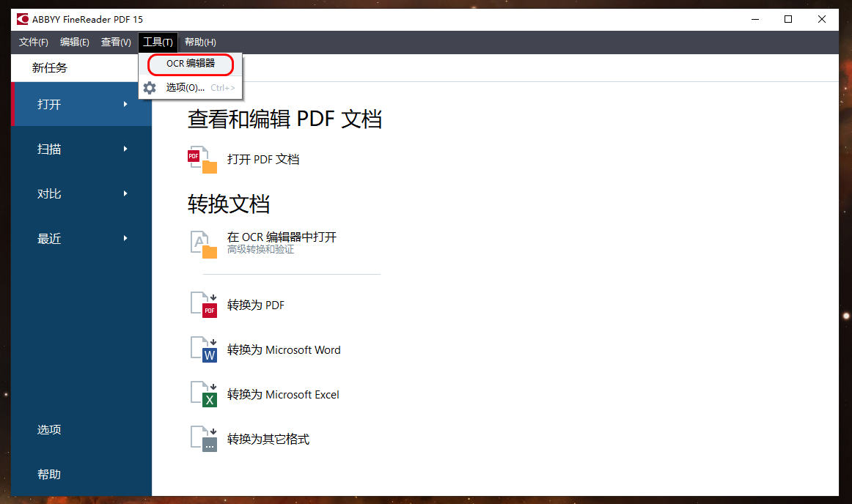Expand the arrow next to 扫描
852x504 pixels.
[125, 149]
